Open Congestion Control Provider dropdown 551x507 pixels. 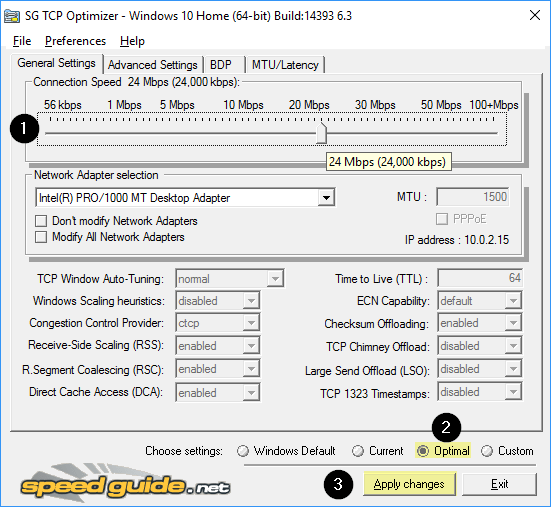pos(251,323)
